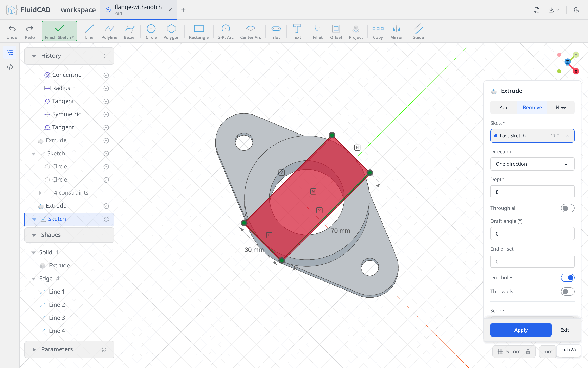The height and width of the screenshot is (368, 588).
Task: Activate the Mirror tool
Action: (396, 31)
